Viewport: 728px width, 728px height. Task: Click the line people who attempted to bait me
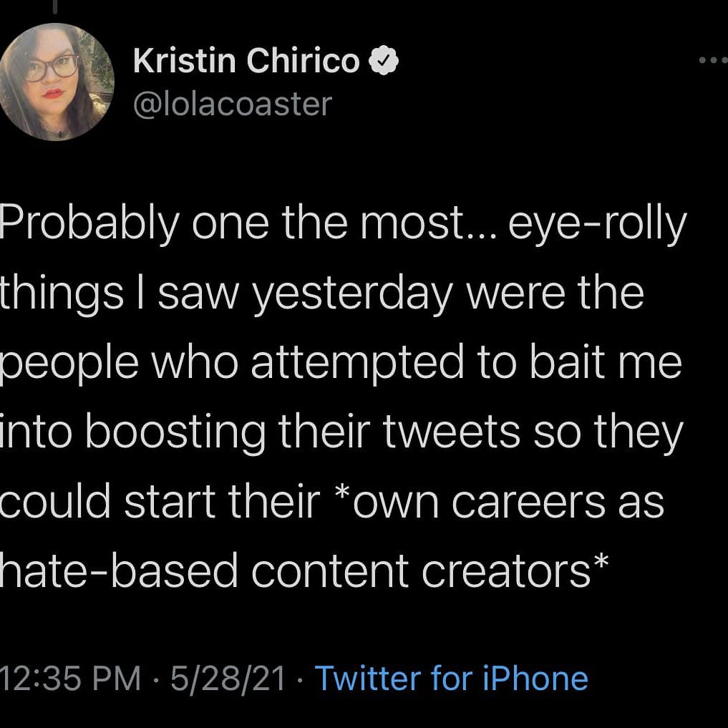[x=341, y=363]
